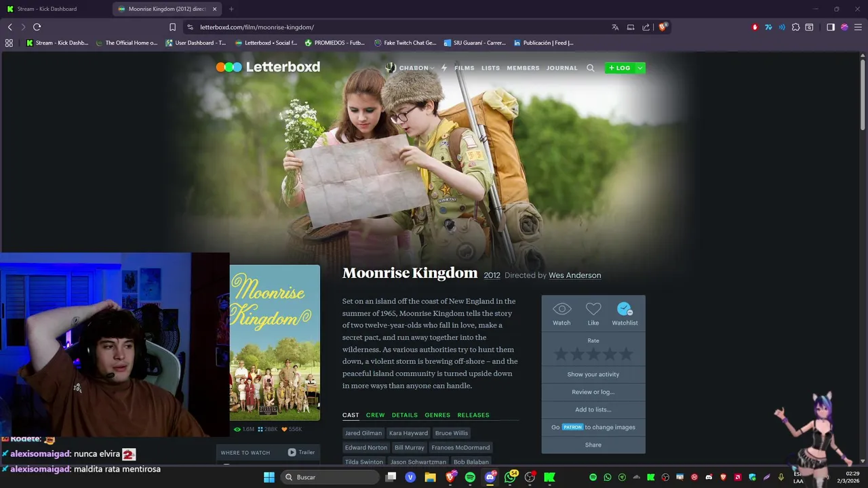Close the Moonrise Kingdom browser tab
This screenshot has width=868, height=488.
(214, 9)
